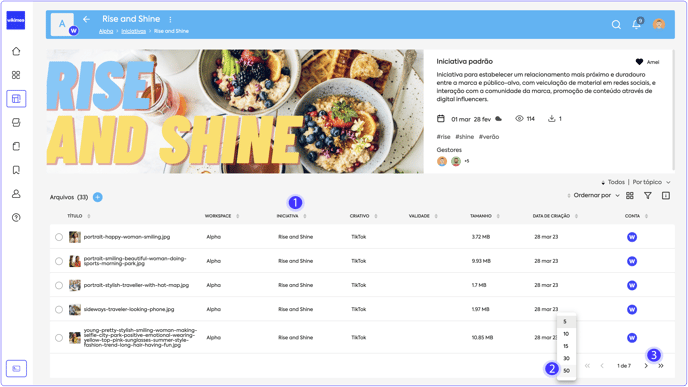Viewport: 688px width, 387px height.
Task: Choose 10 in the page size list
Action: pos(566,334)
